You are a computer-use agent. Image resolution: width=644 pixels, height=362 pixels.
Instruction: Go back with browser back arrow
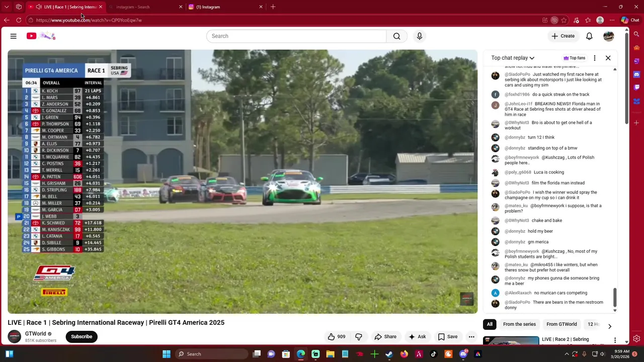coord(7,20)
